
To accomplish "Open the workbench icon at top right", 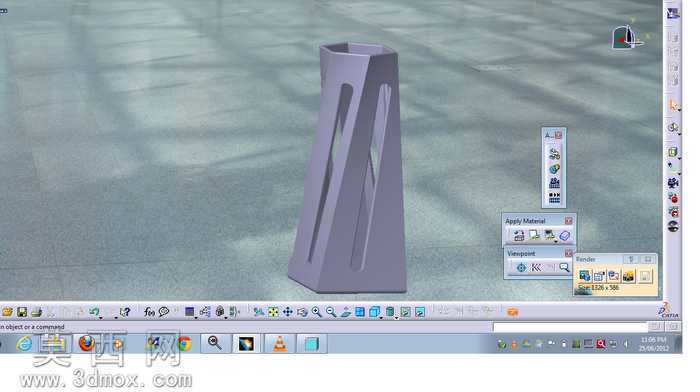I will (673, 13).
